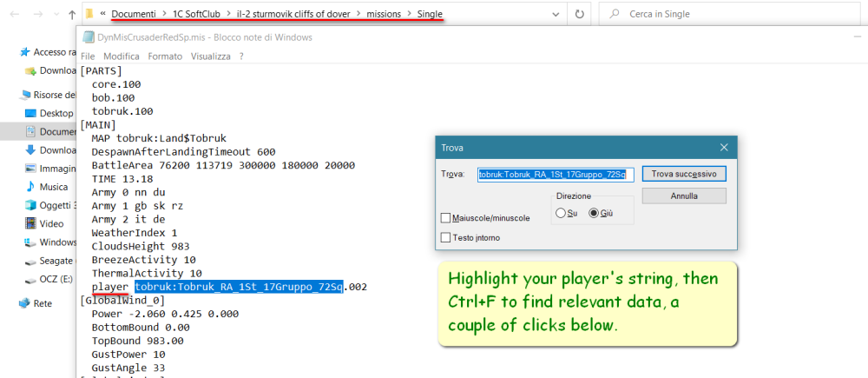Click the WeatherIndex 1 line
The height and width of the screenshot is (378, 868).
click(135, 233)
